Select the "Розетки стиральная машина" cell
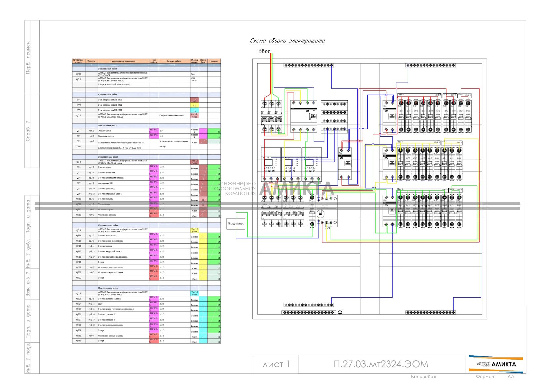 tap(123, 178)
